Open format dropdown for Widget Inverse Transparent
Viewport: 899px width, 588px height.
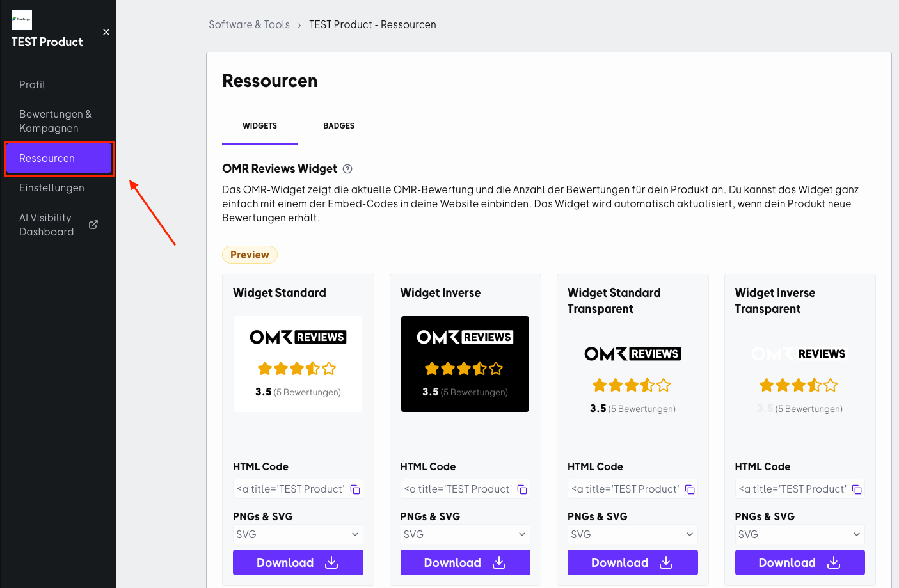click(800, 534)
